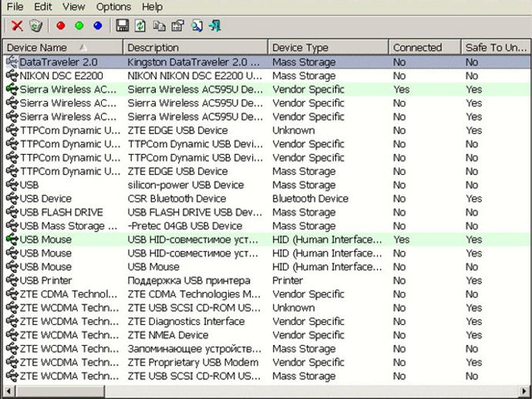Click the Device Name sort arrow indicator
Viewport: 532px width, 399px height.
[x=82, y=48]
